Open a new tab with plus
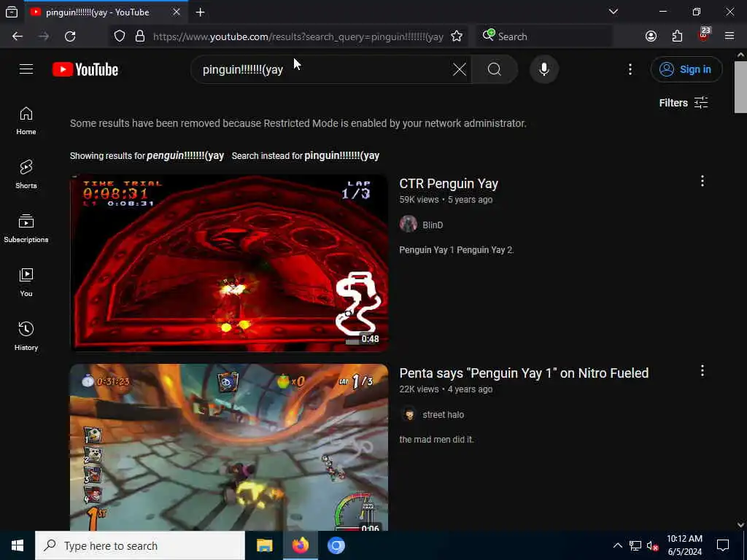The width and height of the screenshot is (747, 560). tap(200, 12)
